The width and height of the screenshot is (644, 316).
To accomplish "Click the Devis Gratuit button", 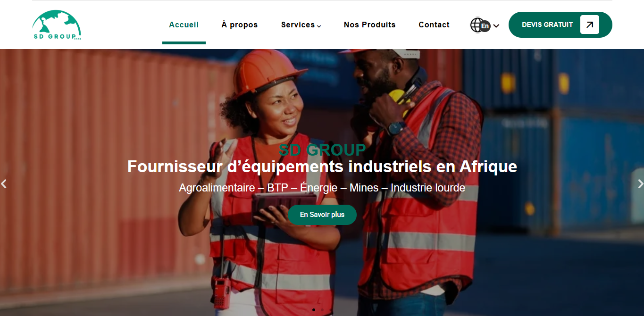I will click(560, 25).
